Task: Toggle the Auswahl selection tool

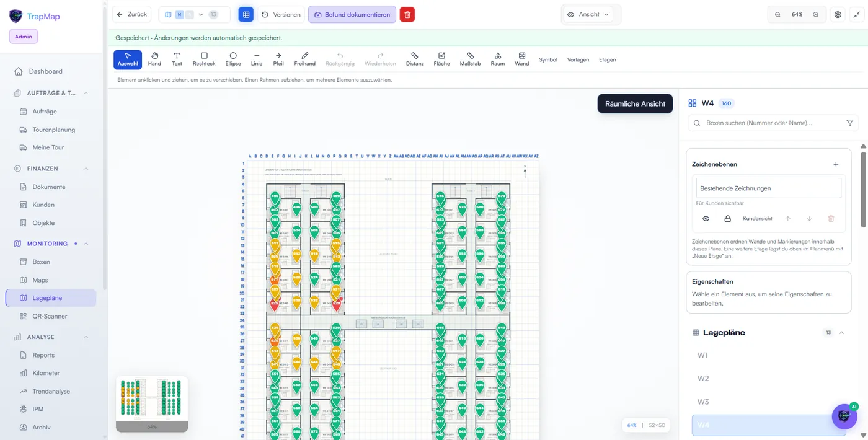Action: coord(128,59)
